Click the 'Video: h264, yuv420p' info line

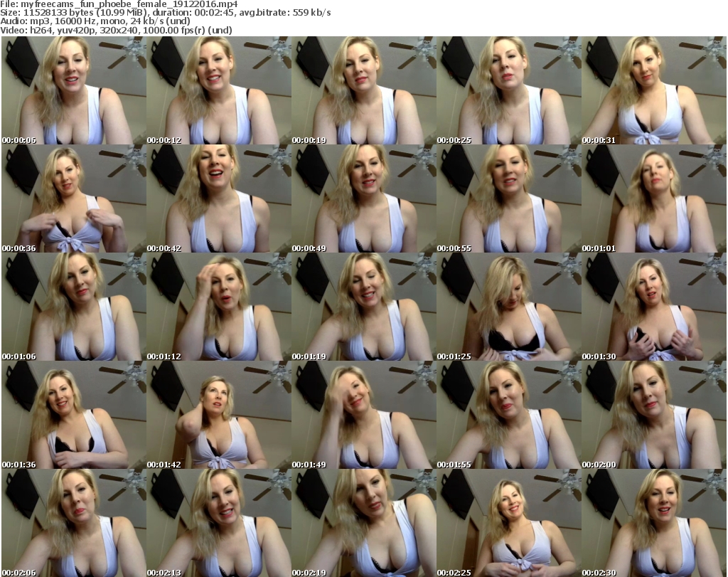click(116, 30)
